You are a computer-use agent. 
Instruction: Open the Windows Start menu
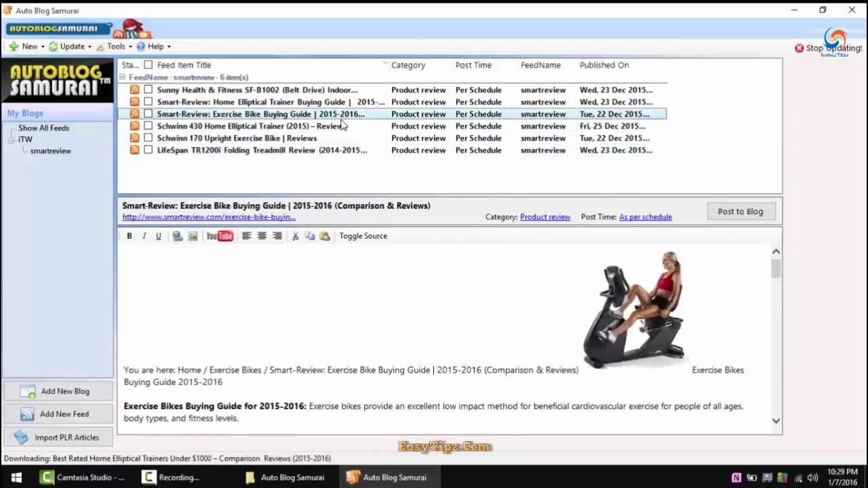16,477
